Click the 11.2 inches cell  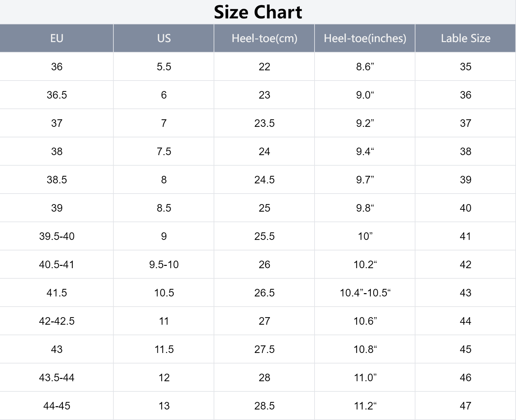pyautogui.click(x=365, y=406)
